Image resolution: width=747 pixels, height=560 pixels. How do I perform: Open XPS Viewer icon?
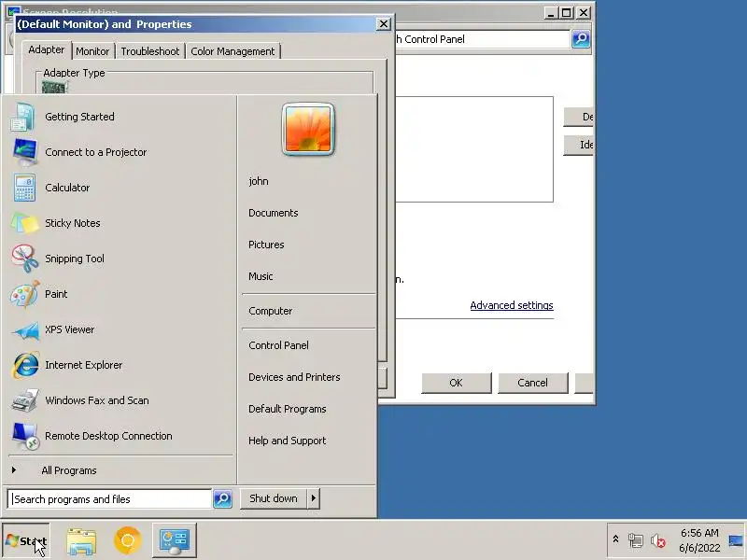[x=25, y=329]
